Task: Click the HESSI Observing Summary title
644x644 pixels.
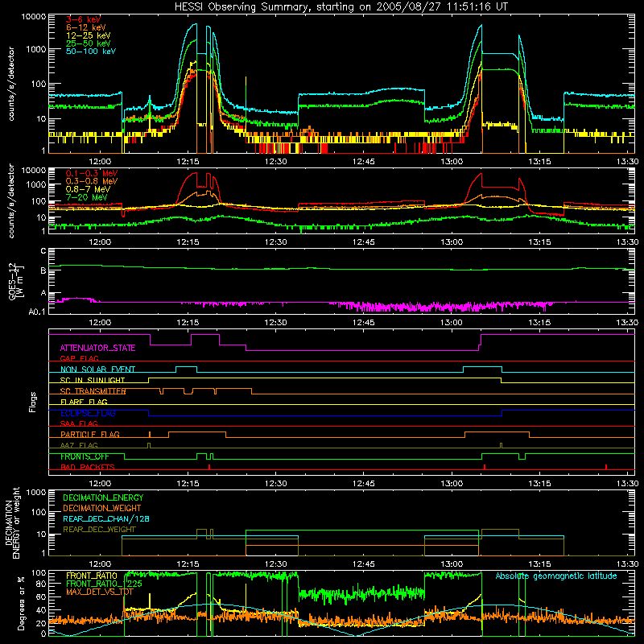Action: point(341,6)
